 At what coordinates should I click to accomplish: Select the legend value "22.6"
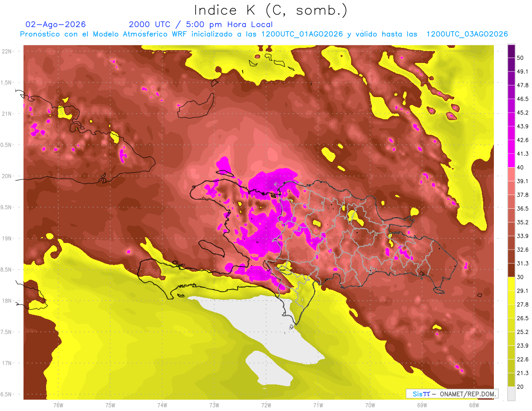click(x=523, y=359)
